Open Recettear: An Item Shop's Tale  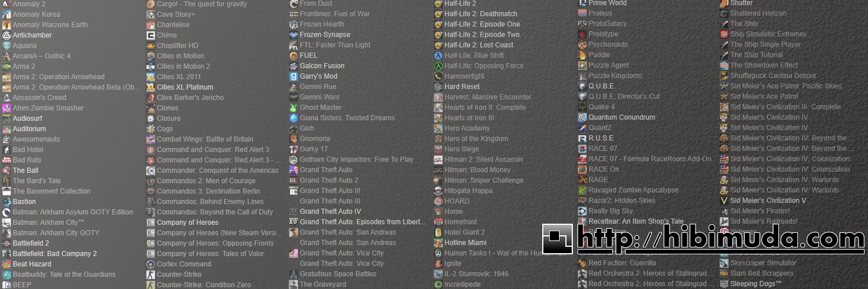(636, 221)
